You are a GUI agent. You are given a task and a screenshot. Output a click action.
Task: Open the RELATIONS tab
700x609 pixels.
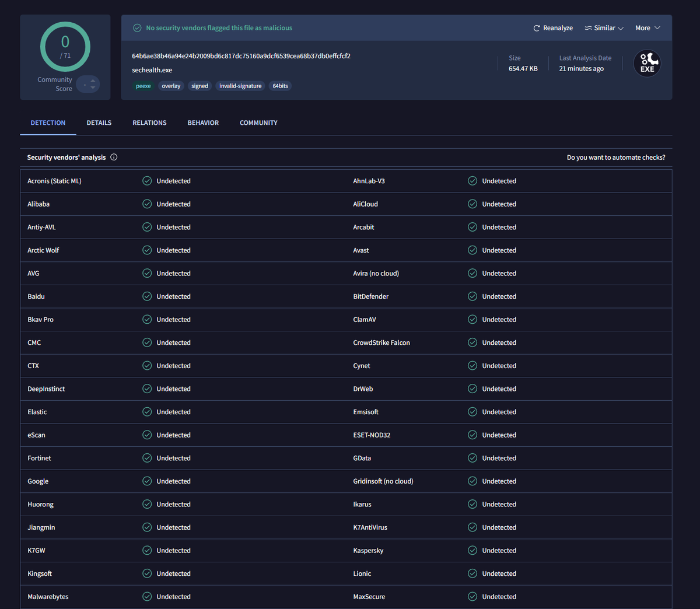tap(149, 123)
